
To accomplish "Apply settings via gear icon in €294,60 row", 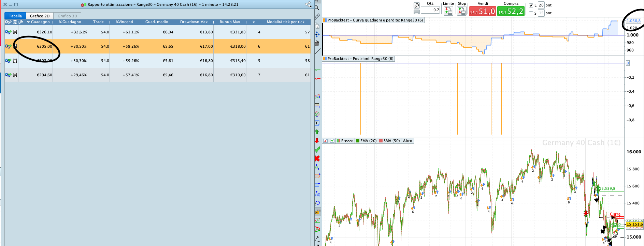I will pos(8,75).
